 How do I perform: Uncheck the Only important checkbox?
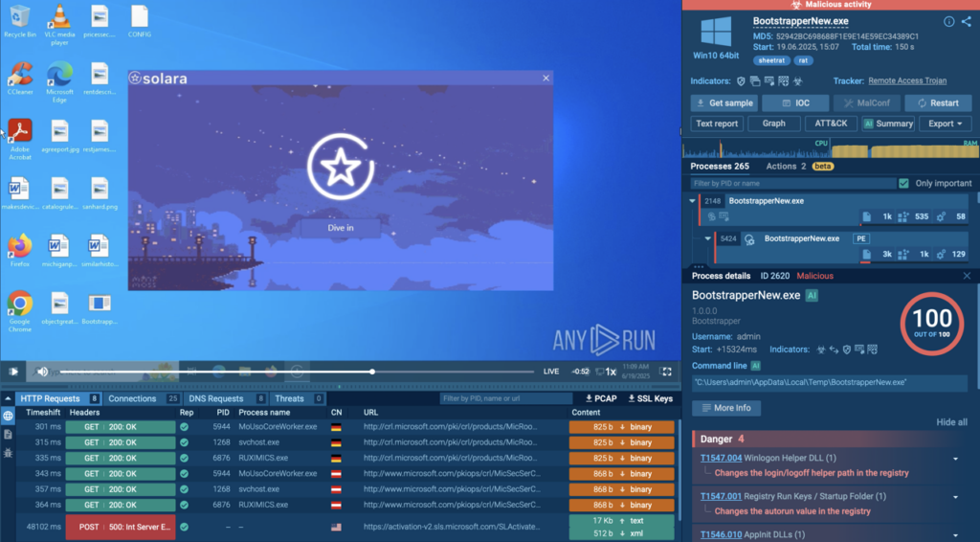tap(903, 183)
